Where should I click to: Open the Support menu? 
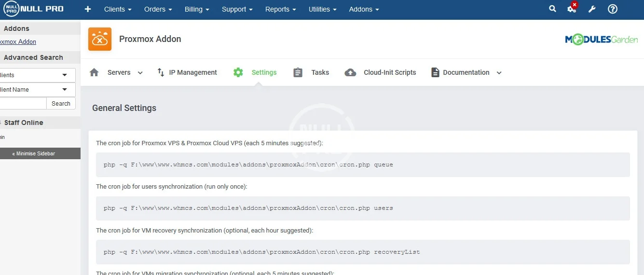point(237,9)
